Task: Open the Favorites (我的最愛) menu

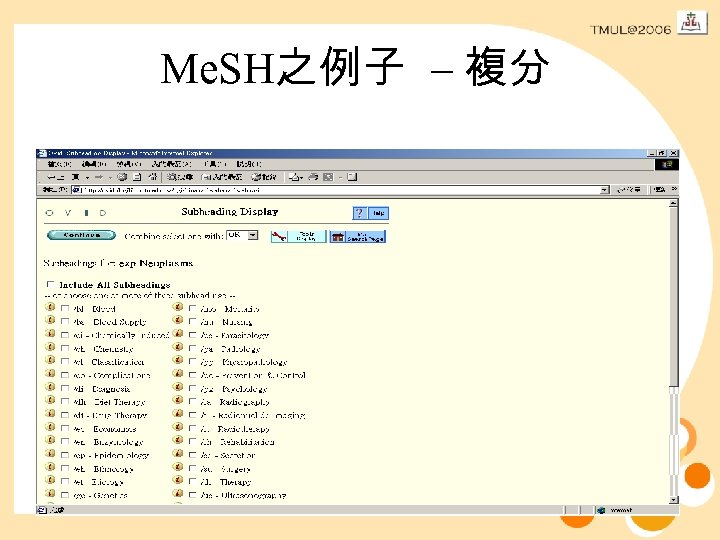Action: [172, 164]
